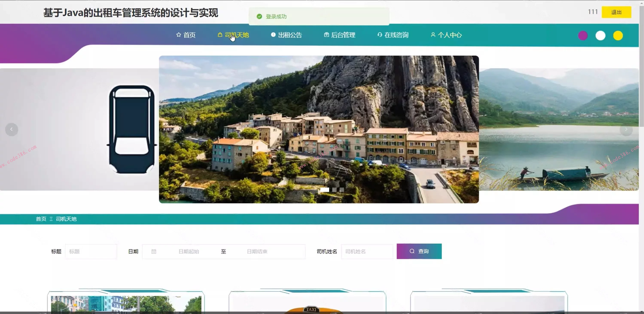
Task: Select the first carousel indicator dot
Action: coord(324,190)
